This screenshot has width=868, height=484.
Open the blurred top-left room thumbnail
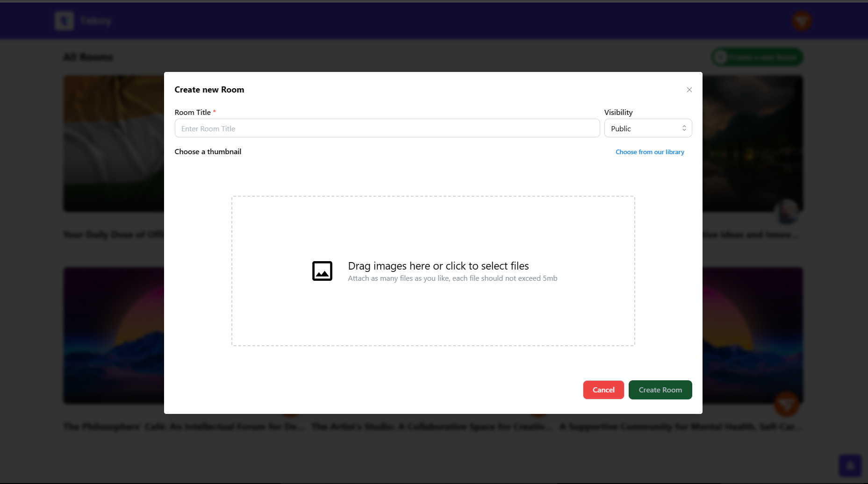tap(114, 143)
